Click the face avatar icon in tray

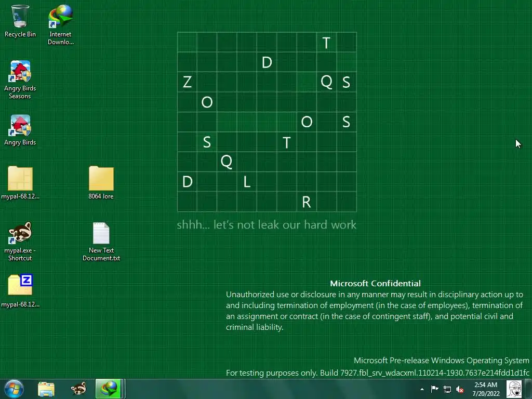point(514,389)
